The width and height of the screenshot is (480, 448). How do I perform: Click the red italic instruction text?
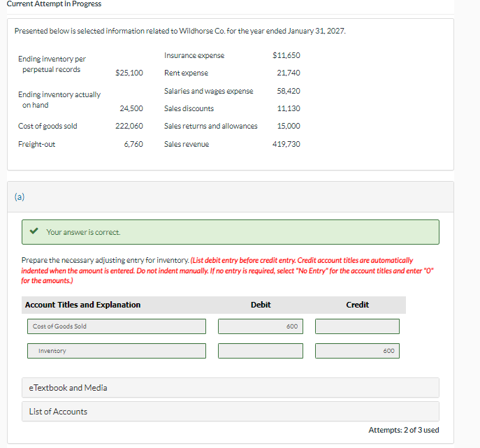tap(227, 270)
